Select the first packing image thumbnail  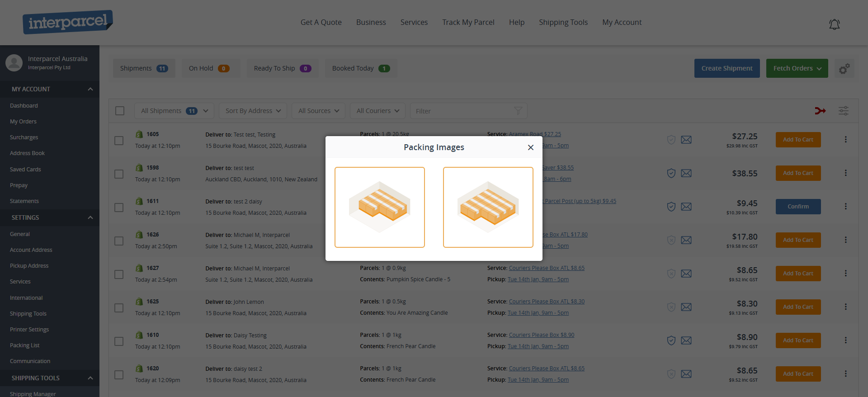tap(379, 207)
